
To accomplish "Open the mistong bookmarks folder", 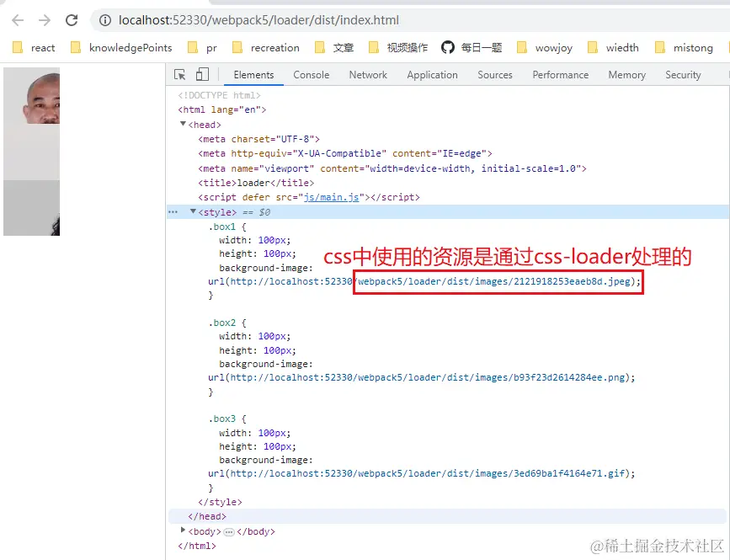I will click(x=684, y=47).
